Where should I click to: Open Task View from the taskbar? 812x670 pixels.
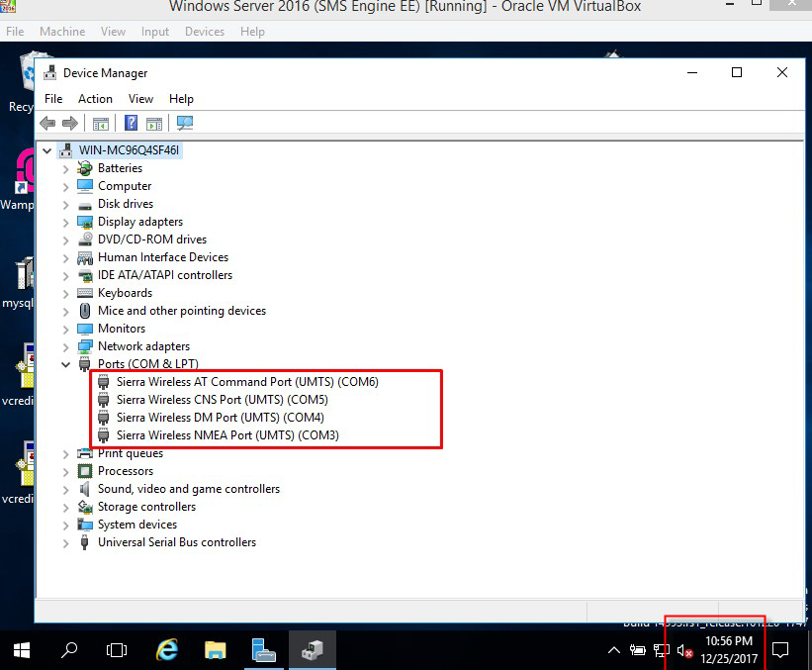pos(117,650)
